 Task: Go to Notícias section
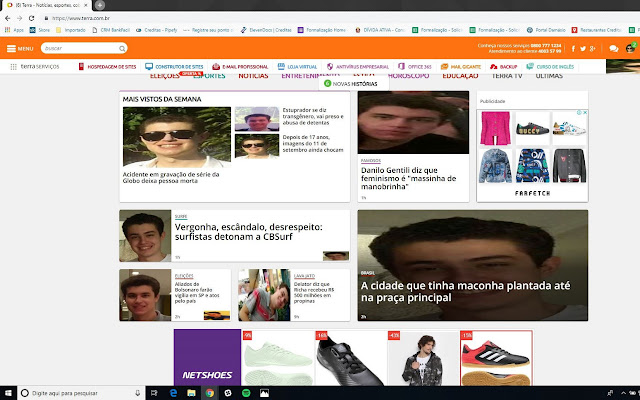tap(253, 76)
